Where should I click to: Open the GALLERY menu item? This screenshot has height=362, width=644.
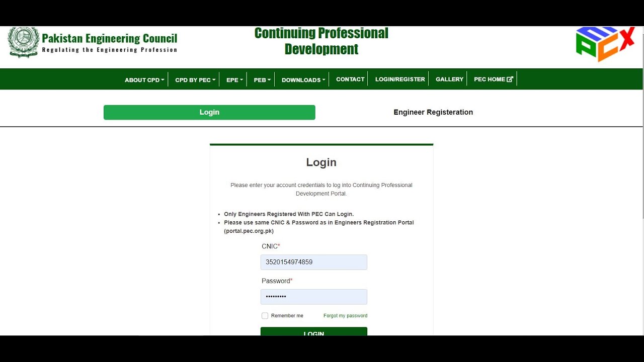pos(449,79)
